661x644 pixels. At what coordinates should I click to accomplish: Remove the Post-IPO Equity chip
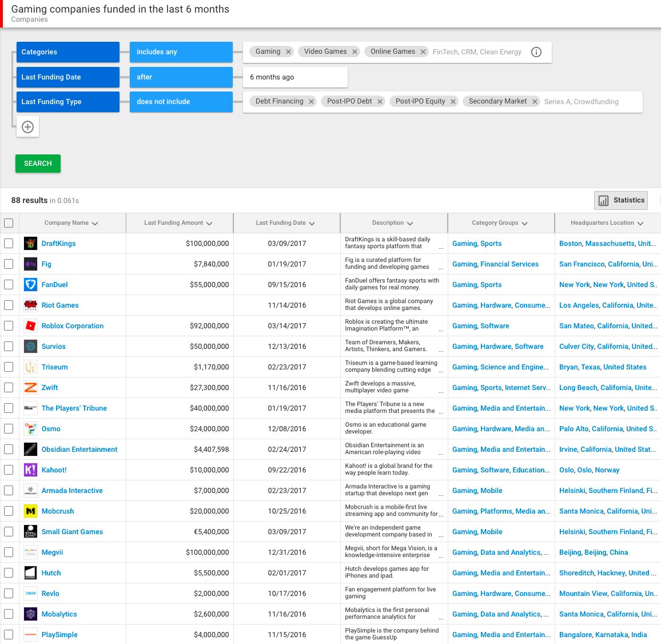point(453,102)
